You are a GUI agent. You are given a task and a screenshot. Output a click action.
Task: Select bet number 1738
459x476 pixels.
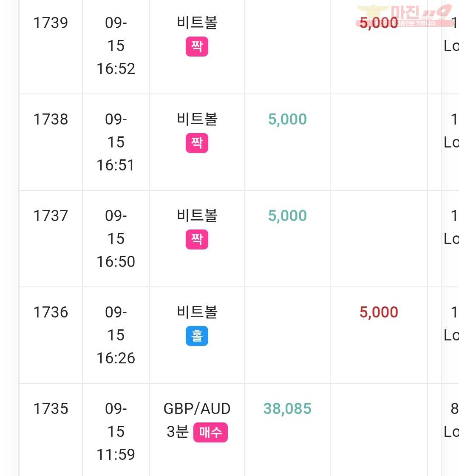coord(51,119)
